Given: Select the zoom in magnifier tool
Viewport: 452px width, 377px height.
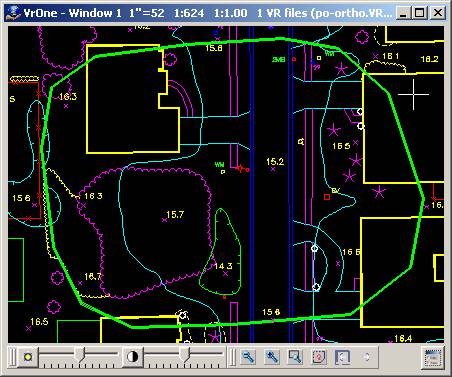Looking at the screenshot, I should coord(272,357).
